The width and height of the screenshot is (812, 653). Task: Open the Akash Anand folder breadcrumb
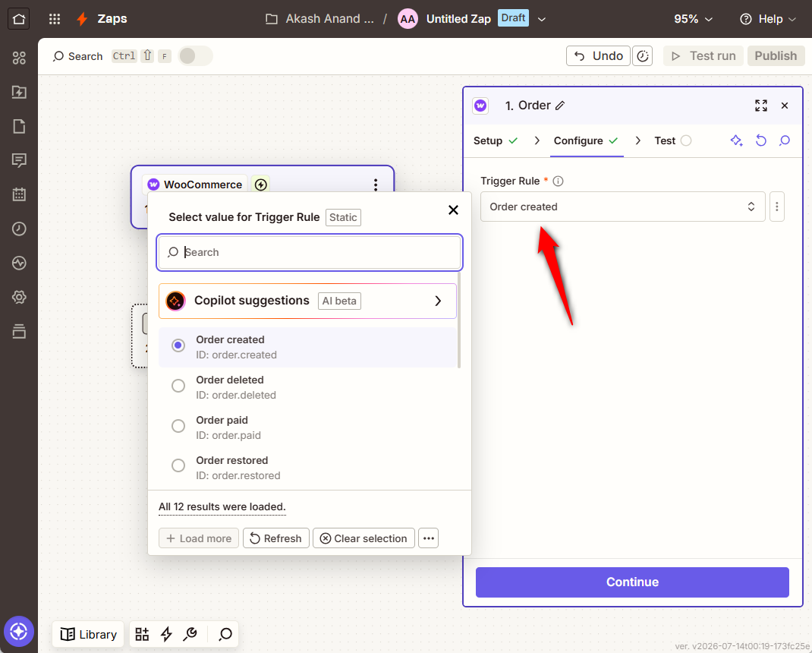(319, 19)
